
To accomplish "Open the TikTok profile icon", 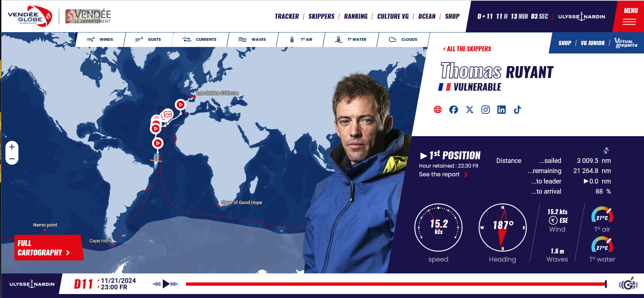I will point(517,110).
